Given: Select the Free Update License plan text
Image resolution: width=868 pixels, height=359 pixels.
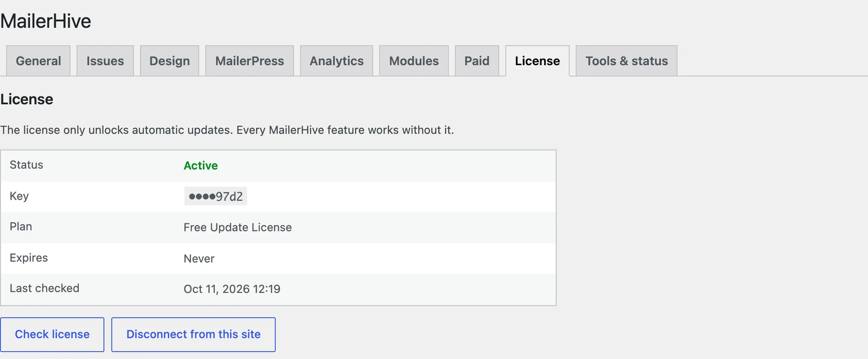Looking at the screenshot, I should pyautogui.click(x=238, y=227).
